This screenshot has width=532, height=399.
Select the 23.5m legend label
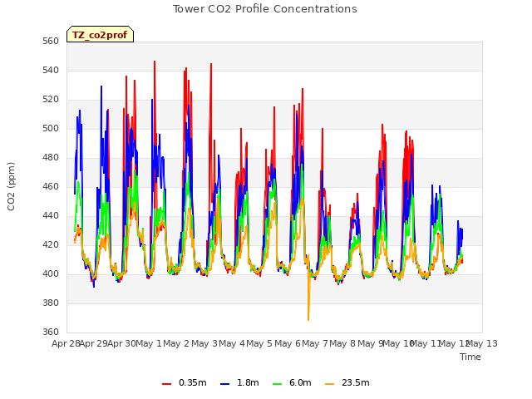coord(355,382)
